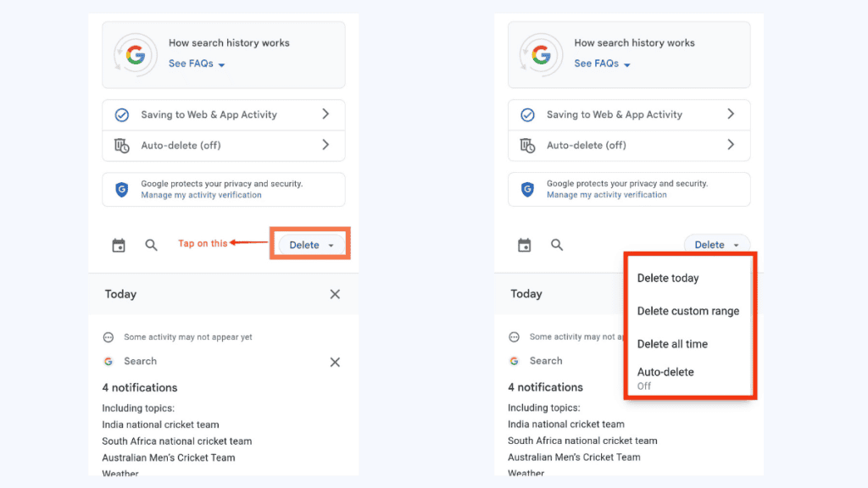
Task: Click the Auto-delete trash icon in left panel
Action: coord(121,146)
